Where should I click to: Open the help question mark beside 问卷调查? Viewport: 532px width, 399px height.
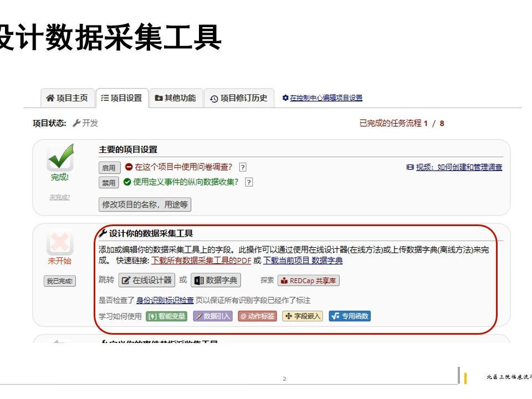(242, 167)
